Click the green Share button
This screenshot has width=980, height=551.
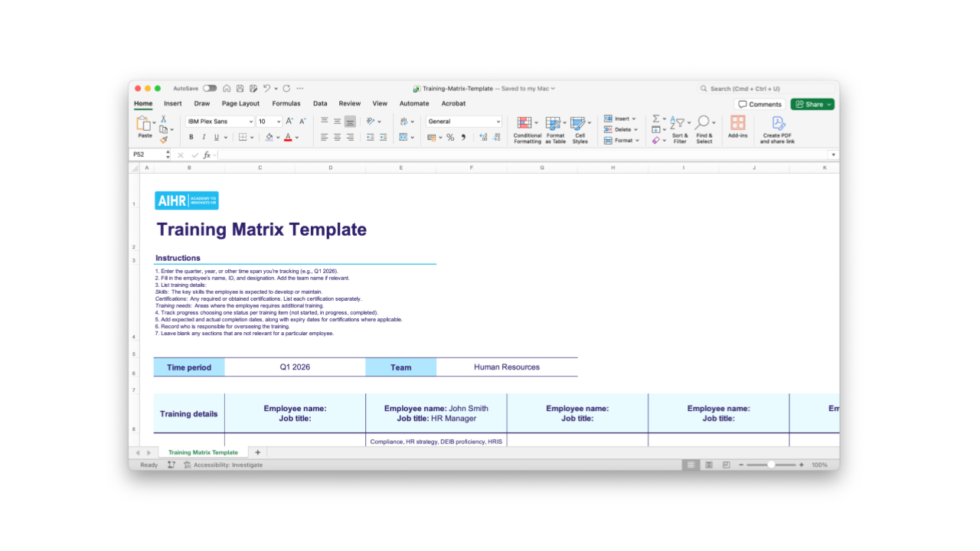click(x=812, y=105)
